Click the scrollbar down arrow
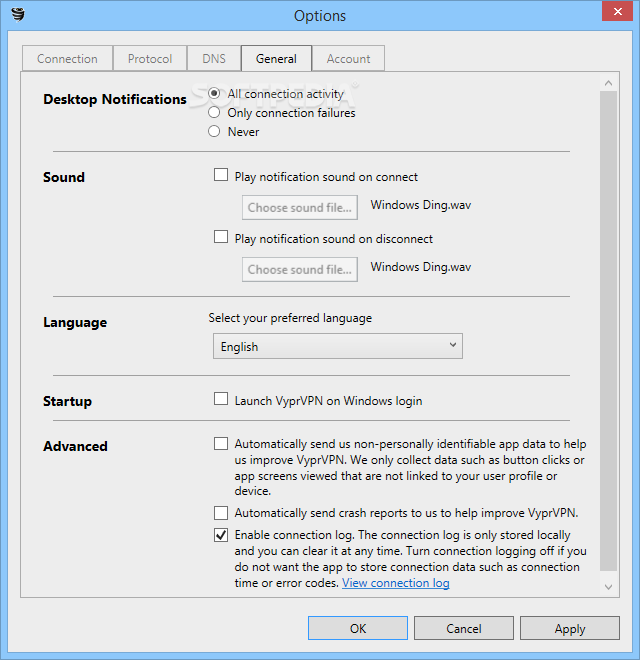 tap(608, 587)
